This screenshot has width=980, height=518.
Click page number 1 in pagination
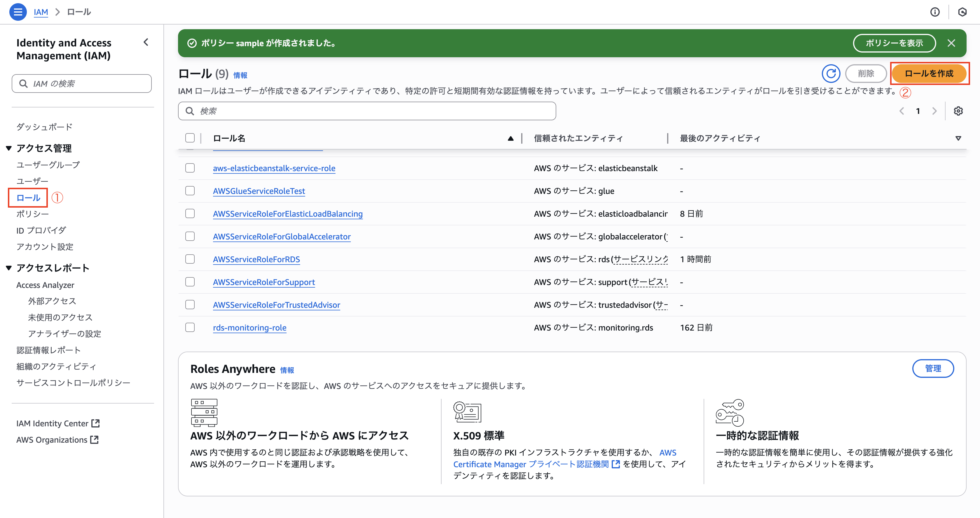click(x=918, y=111)
